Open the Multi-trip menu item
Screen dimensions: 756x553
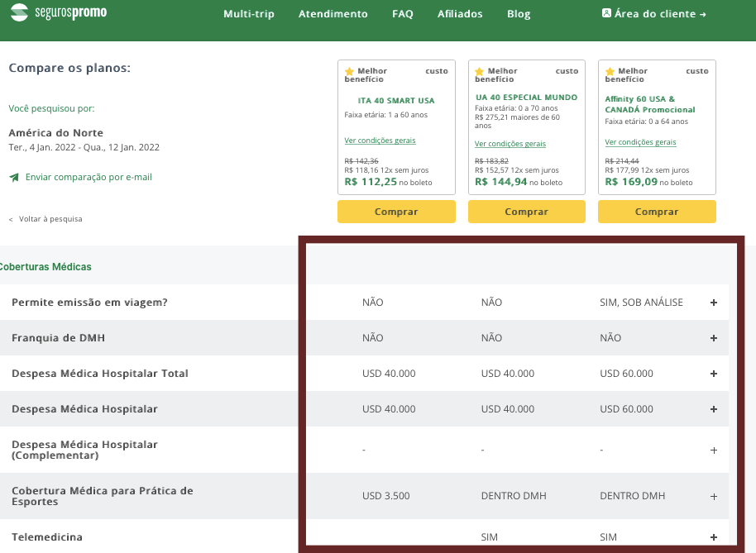click(248, 14)
